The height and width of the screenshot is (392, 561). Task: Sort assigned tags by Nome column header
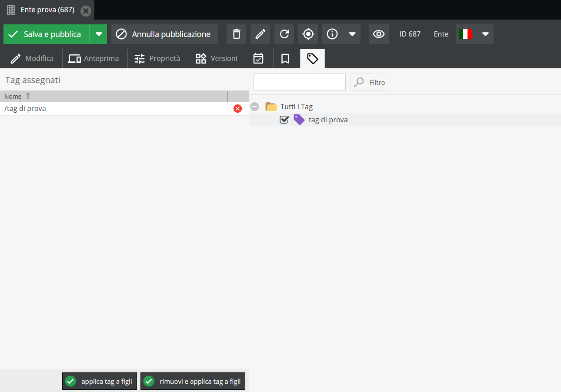coord(13,97)
